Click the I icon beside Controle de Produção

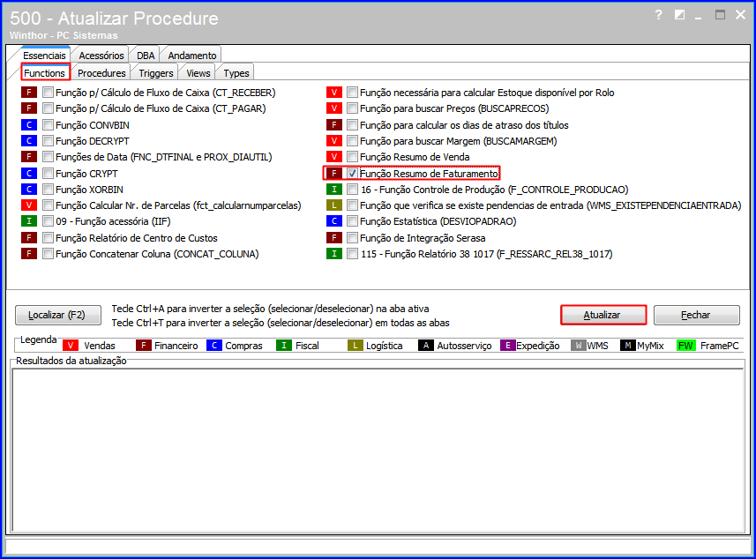point(334,189)
